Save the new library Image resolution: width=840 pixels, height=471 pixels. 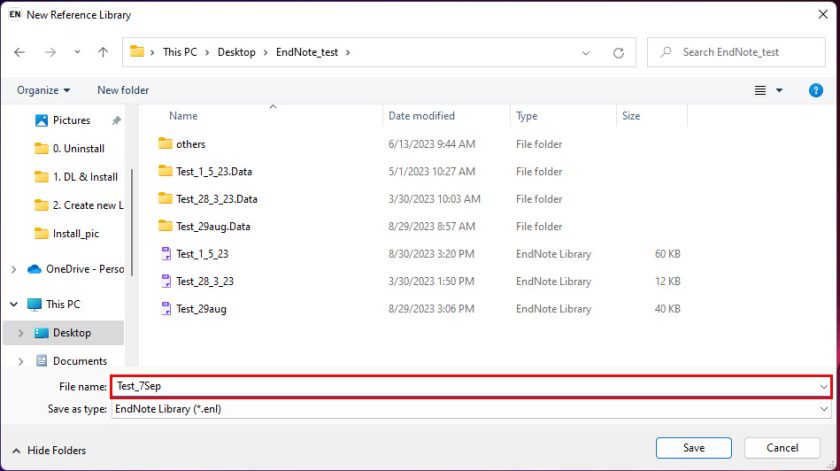point(694,447)
